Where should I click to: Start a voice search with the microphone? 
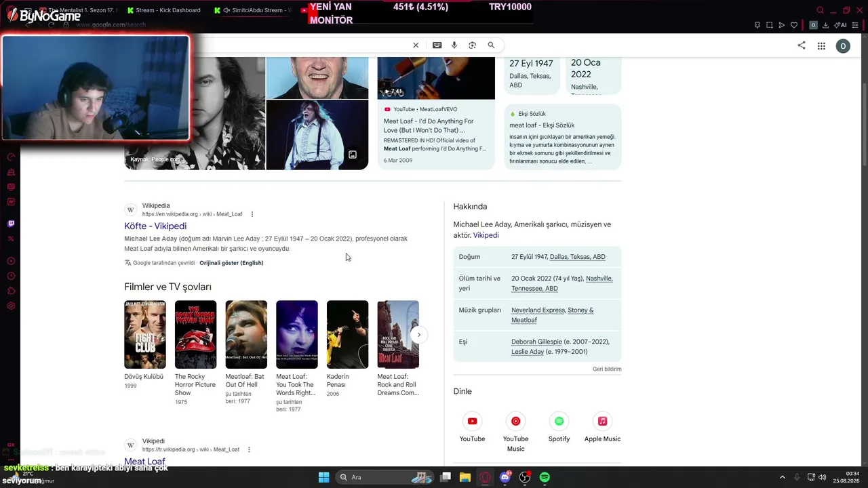(x=454, y=45)
